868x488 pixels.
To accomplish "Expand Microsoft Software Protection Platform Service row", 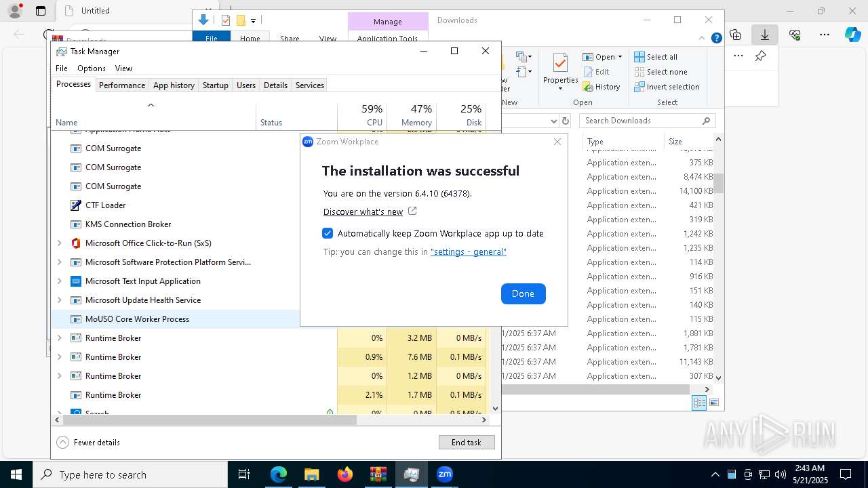I will 60,262.
